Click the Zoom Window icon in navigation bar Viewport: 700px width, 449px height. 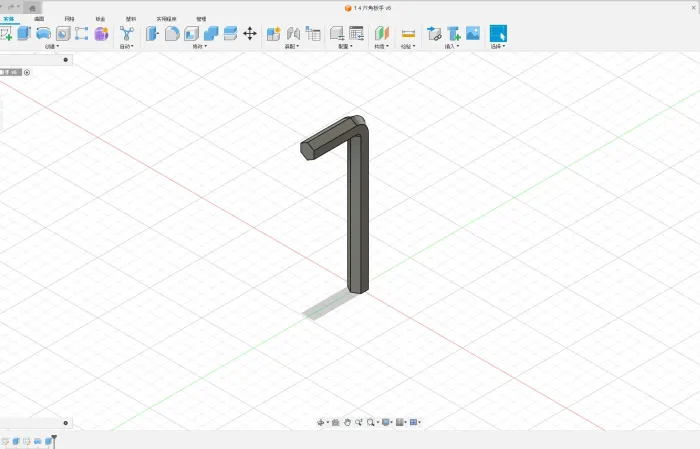[x=359, y=422]
